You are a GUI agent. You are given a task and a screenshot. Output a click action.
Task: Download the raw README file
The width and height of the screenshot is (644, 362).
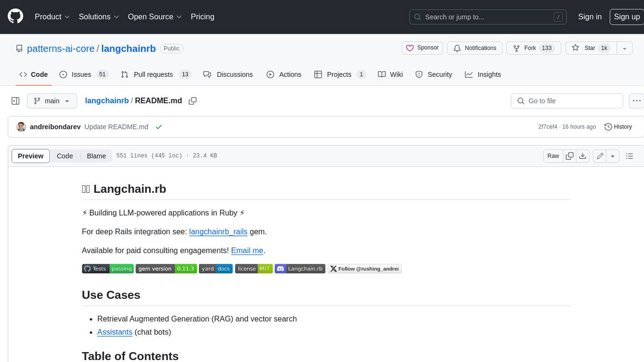click(x=583, y=156)
